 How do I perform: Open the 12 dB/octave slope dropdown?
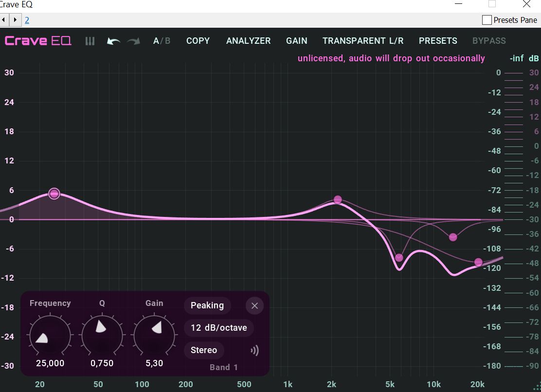[218, 328]
